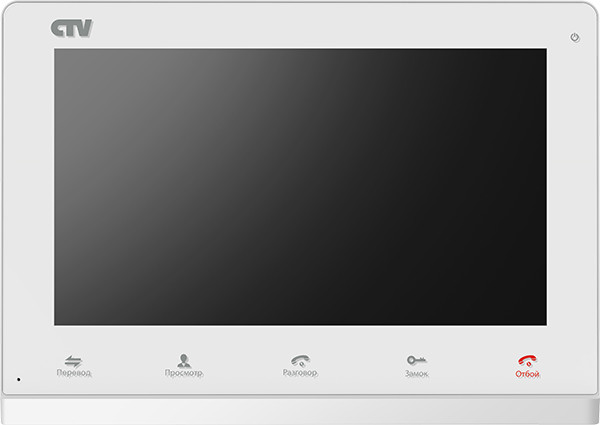Tap the toothed tip of the key icon
Image resolution: width=600 pixels, height=425 pixels.
[x=422, y=360]
